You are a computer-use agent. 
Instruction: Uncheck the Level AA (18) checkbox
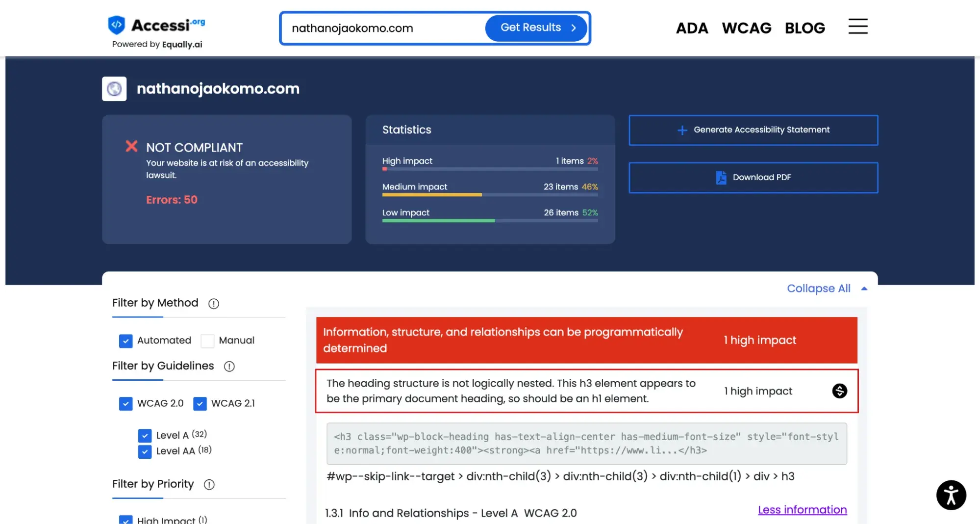pos(145,451)
